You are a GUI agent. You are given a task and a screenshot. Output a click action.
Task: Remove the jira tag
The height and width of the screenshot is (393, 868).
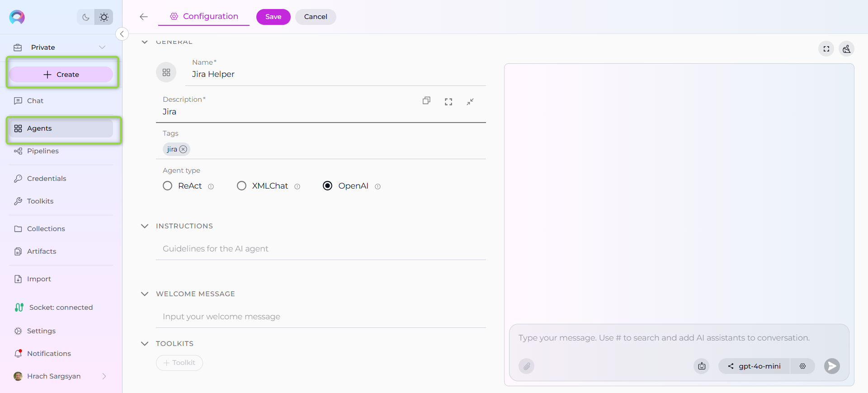point(183,149)
